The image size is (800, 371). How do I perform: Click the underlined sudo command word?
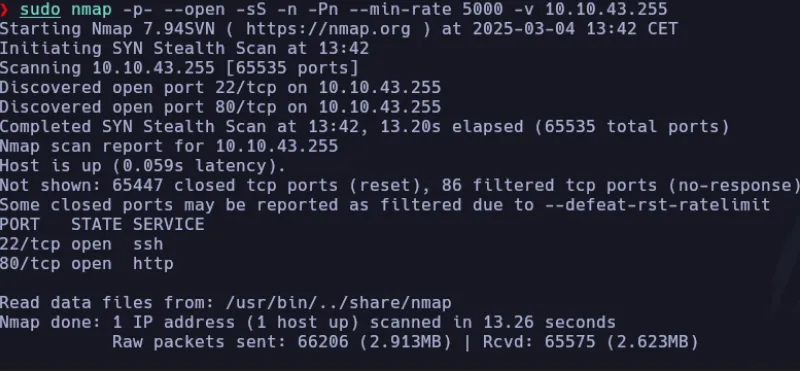pos(40,9)
